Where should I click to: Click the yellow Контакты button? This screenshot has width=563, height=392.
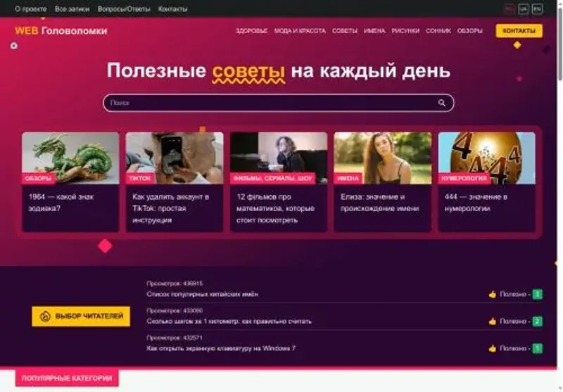[x=519, y=31]
